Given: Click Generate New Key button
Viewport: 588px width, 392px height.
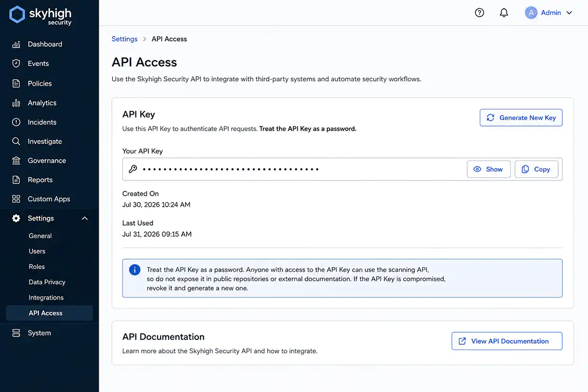Looking at the screenshot, I should click(x=521, y=118).
